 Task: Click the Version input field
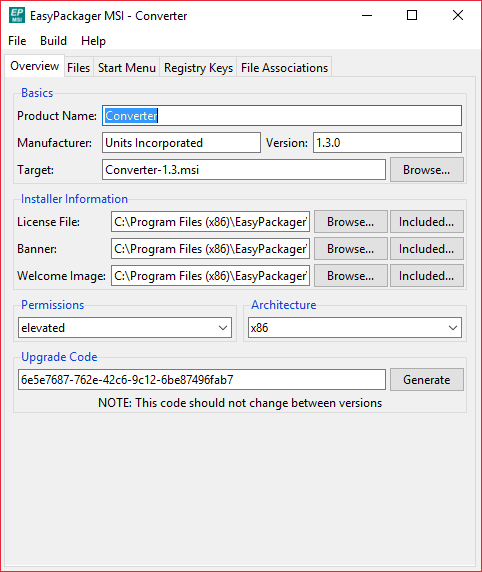coord(387,143)
